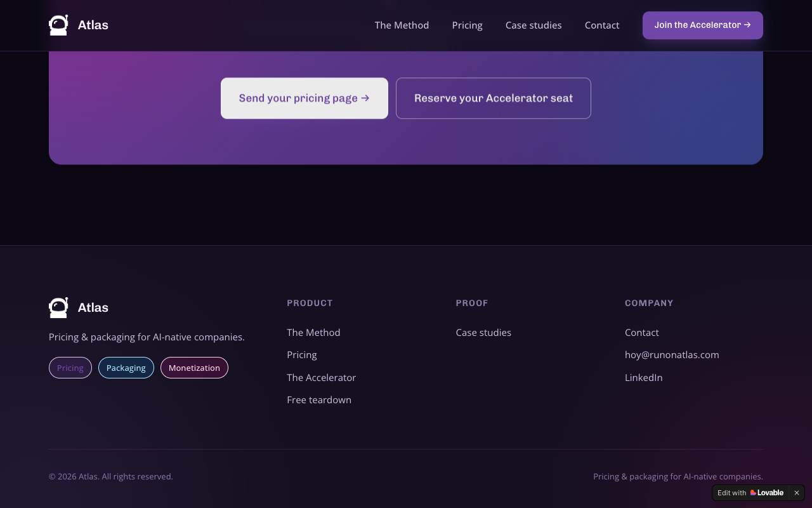The image size is (812, 508).
Task: Click the Atlas astronaut logo in footer
Action: click(x=58, y=307)
